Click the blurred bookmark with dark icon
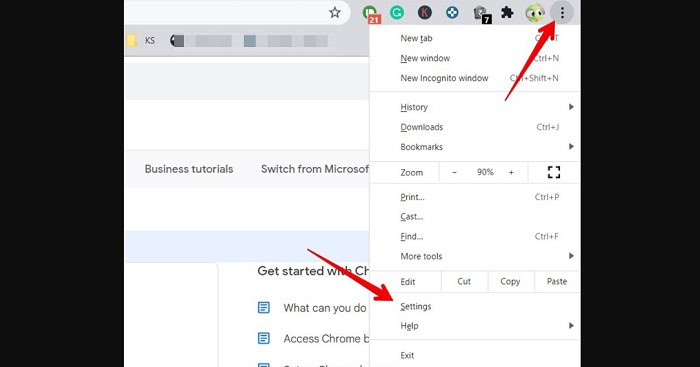Image resolution: width=700 pixels, height=367 pixels. [x=201, y=41]
